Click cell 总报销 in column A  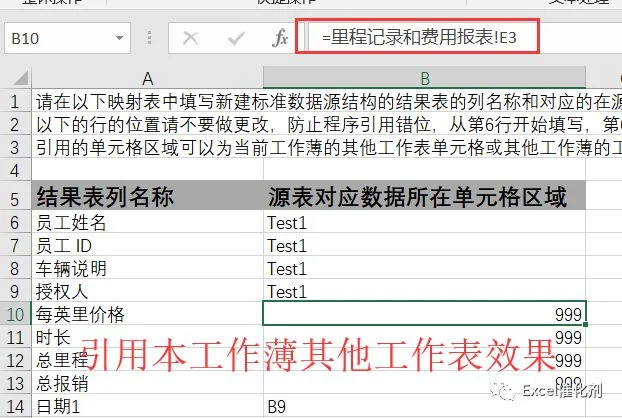[x=147, y=383]
